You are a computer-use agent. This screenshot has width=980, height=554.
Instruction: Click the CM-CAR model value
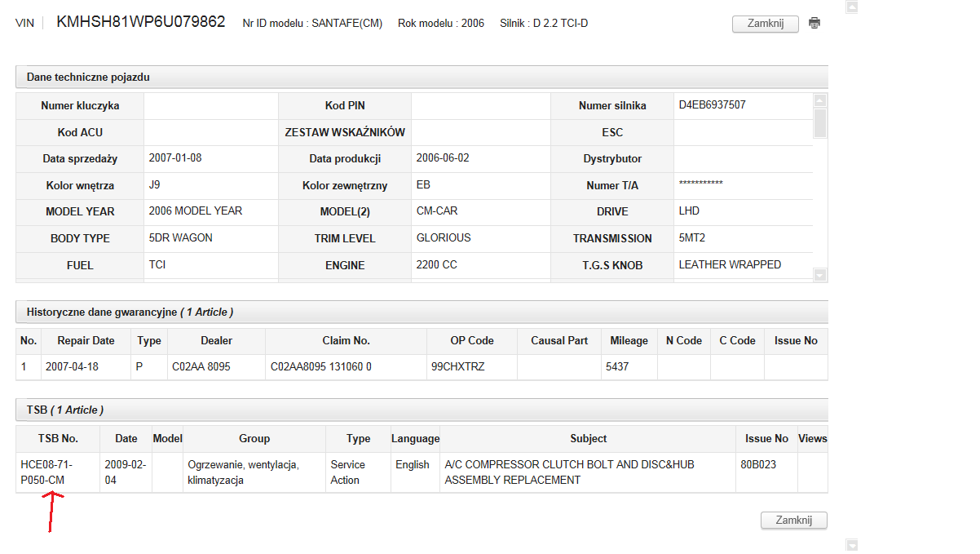coord(437,211)
